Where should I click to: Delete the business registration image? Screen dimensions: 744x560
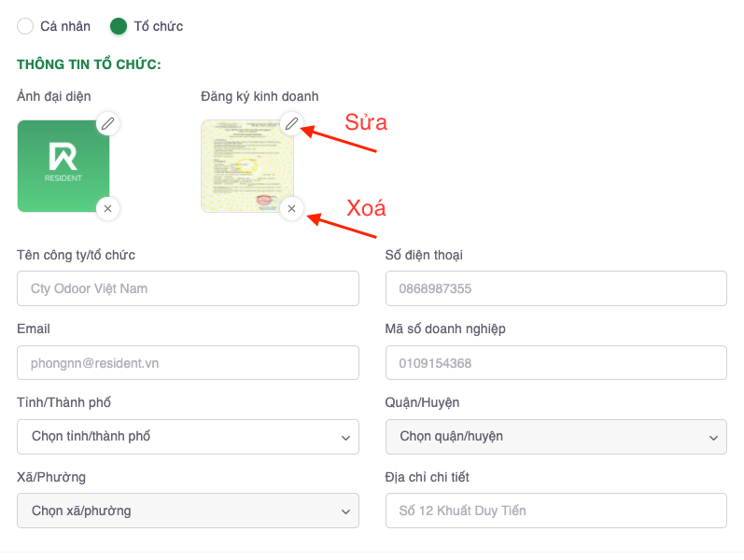tap(292, 209)
